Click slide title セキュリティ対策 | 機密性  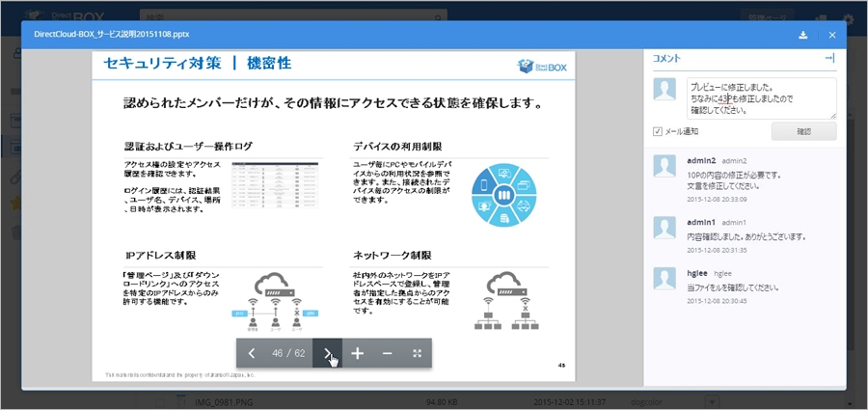tap(198, 63)
